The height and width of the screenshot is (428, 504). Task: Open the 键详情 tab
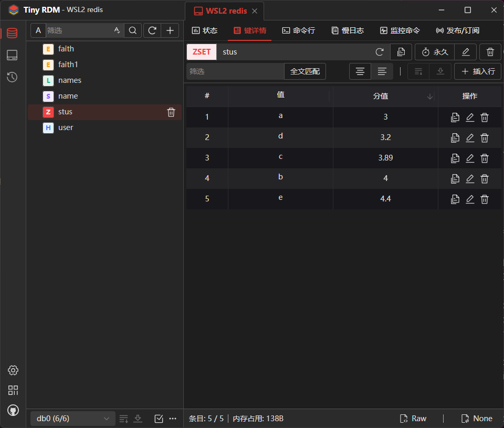[x=250, y=30]
